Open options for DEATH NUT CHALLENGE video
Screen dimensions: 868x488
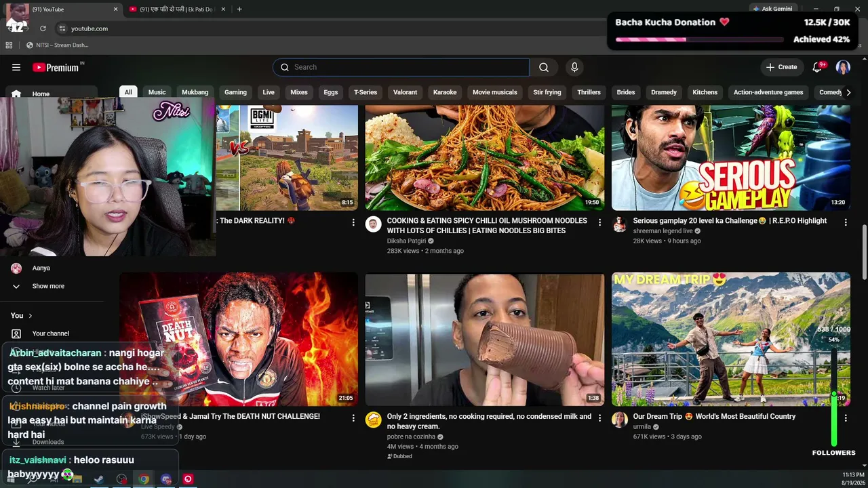click(353, 418)
